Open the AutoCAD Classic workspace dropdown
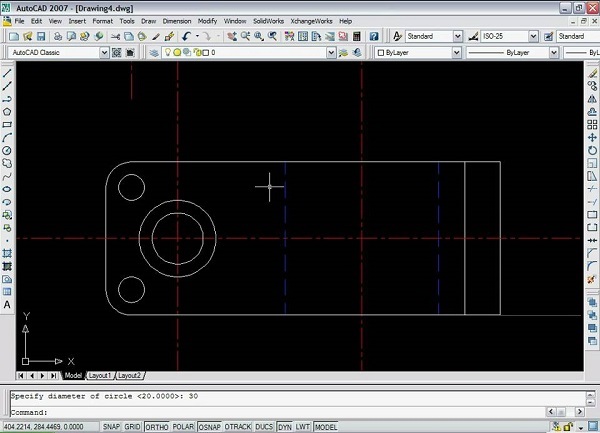600x433 pixels. pos(104,53)
